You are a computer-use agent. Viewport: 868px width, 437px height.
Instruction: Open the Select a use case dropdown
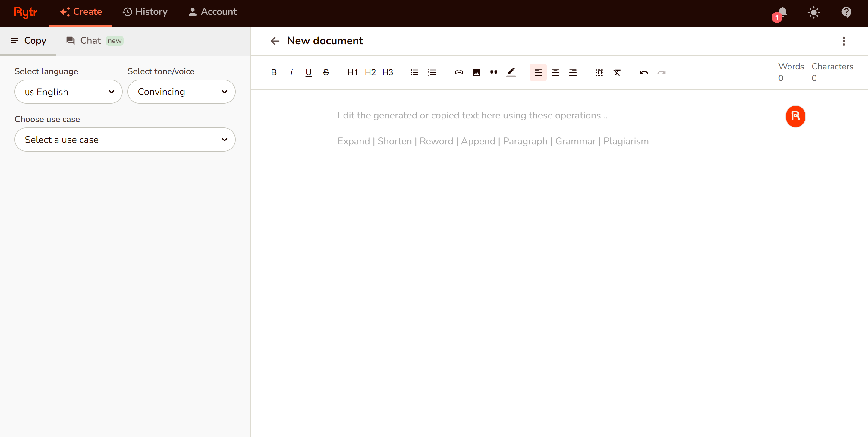[125, 140]
